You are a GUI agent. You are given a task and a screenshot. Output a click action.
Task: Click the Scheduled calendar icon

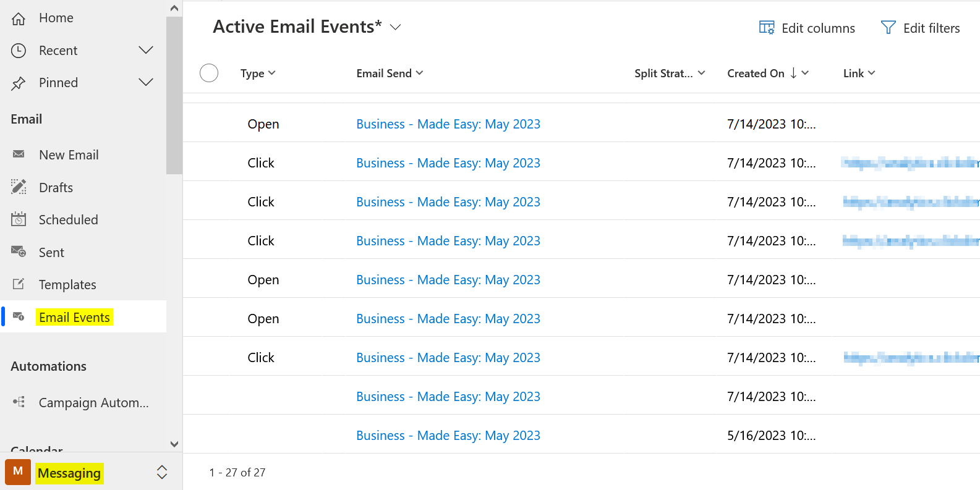coord(19,219)
